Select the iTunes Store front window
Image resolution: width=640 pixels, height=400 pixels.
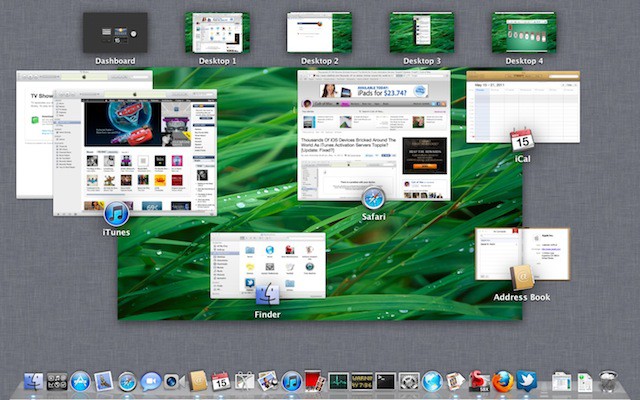135,153
